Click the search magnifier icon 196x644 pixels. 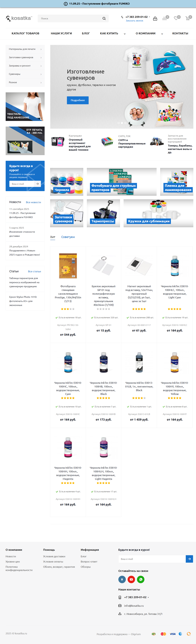[x=104, y=18]
